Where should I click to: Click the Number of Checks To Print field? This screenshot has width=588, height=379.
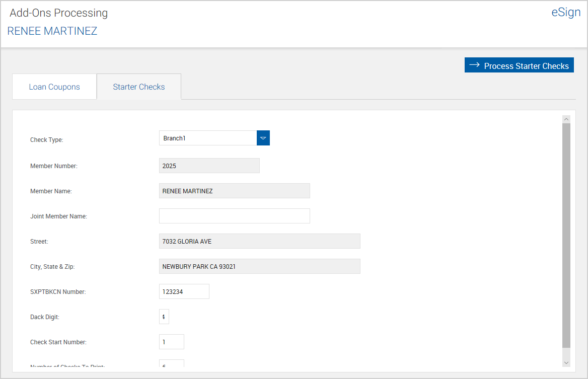pos(171,363)
